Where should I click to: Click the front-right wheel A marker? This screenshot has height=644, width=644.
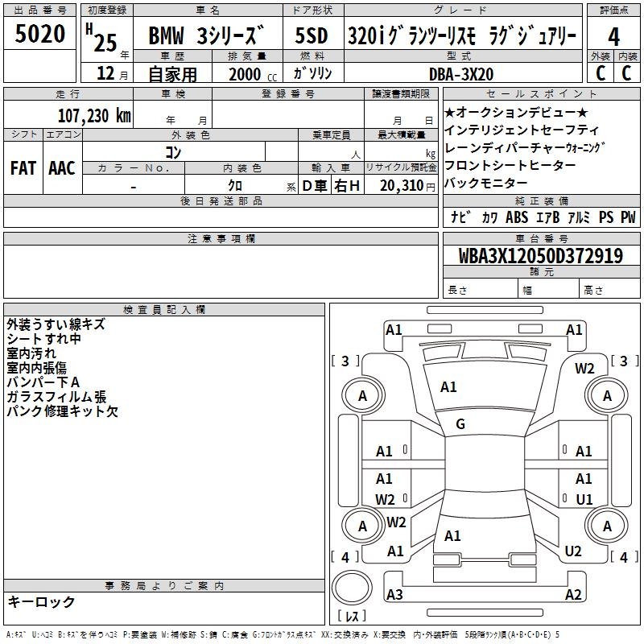click(607, 395)
